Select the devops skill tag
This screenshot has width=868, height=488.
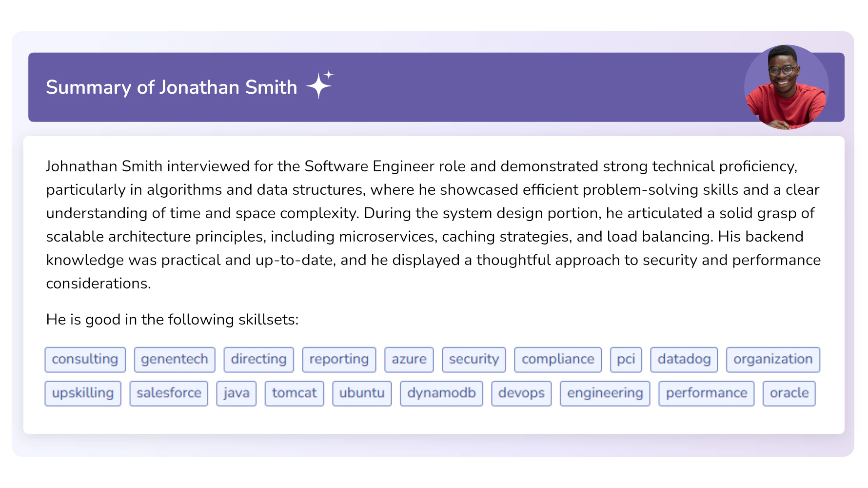click(521, 393)
